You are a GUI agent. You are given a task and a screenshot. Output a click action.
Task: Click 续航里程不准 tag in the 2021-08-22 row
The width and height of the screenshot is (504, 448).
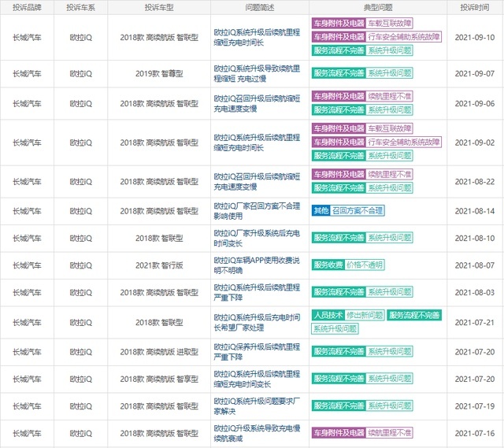[389, 175]
